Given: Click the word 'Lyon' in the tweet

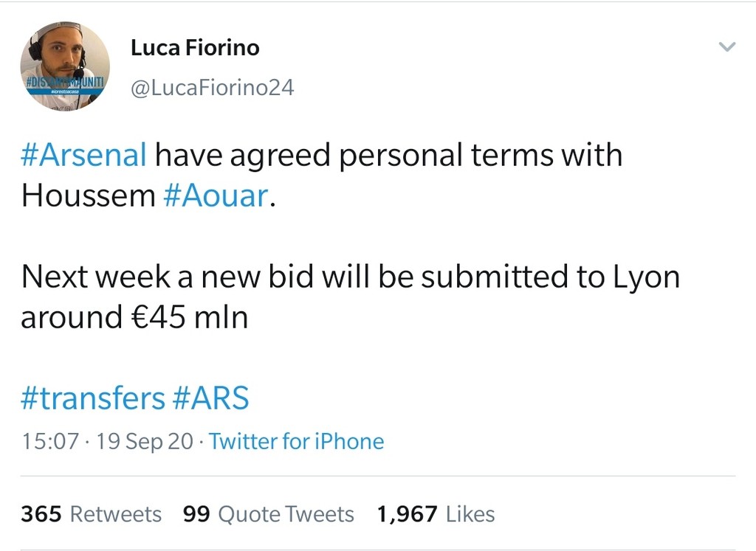Looking at the screenshot, I should click(647, 277).
